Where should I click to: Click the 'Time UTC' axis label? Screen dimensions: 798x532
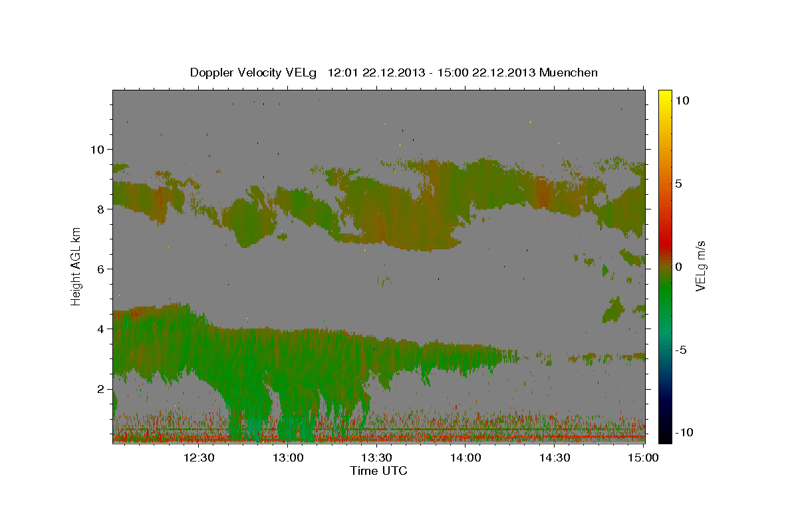tap(378, 471)
